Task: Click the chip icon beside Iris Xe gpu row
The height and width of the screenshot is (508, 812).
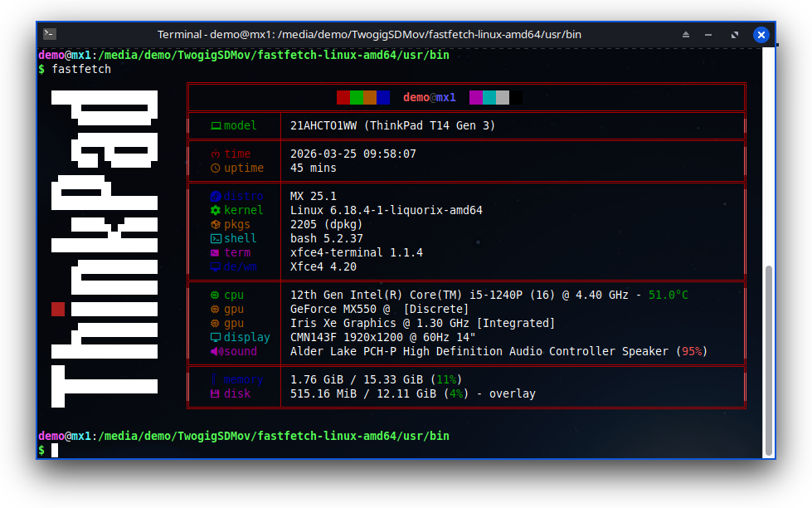Action: pos(215,323)
